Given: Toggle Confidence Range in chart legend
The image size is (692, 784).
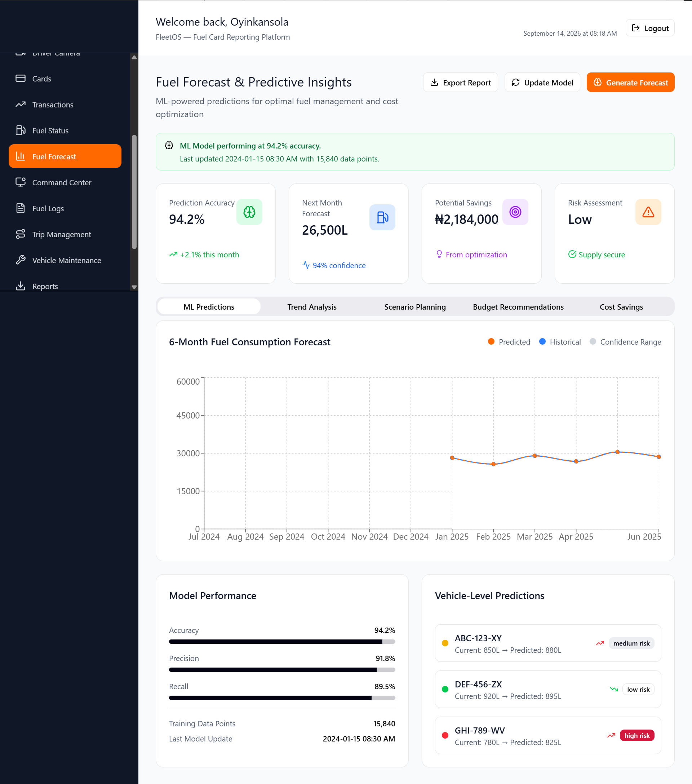Looking at the screenshot, I should [625, 342].
